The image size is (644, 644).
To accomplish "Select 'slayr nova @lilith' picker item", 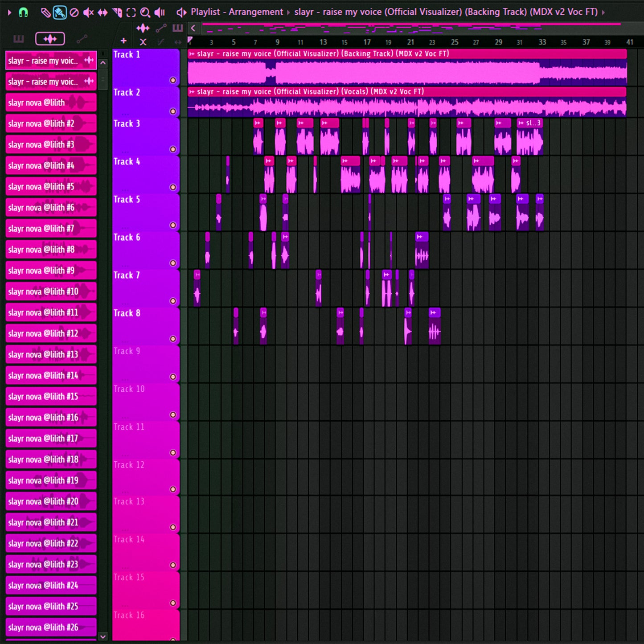I will [51, 103].
